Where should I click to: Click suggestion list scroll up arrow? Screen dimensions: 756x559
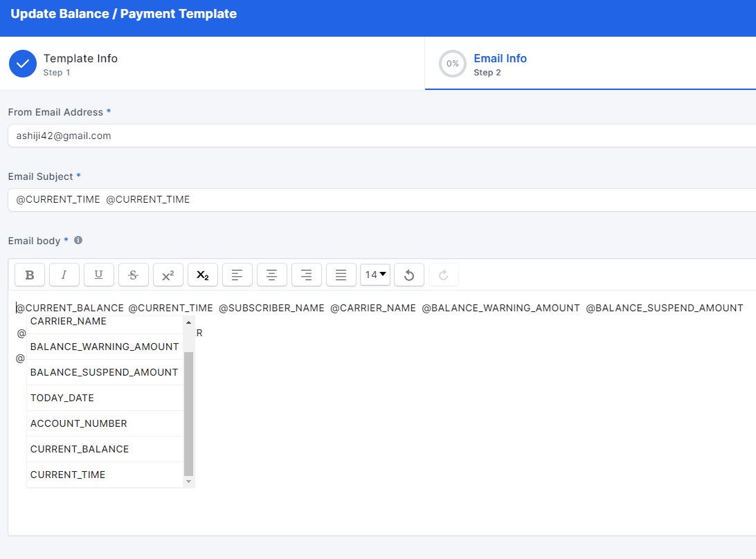point(188,322)
